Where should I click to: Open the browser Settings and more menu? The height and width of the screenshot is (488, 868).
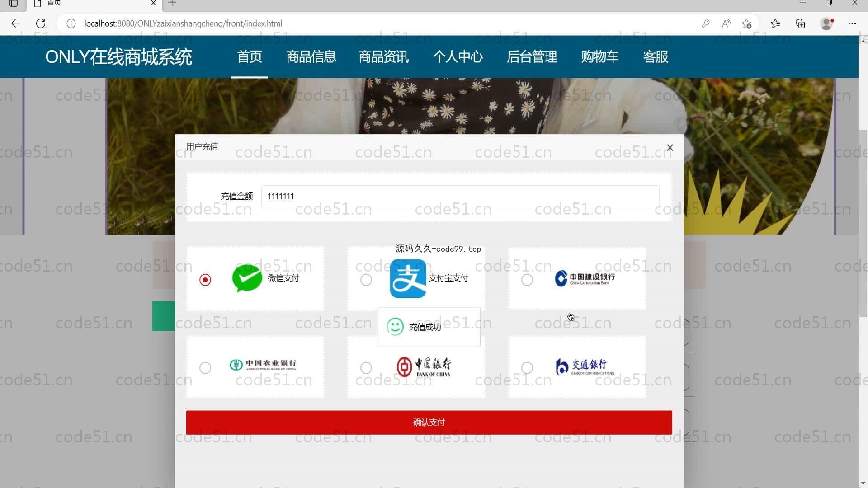(x=852, y=23)
